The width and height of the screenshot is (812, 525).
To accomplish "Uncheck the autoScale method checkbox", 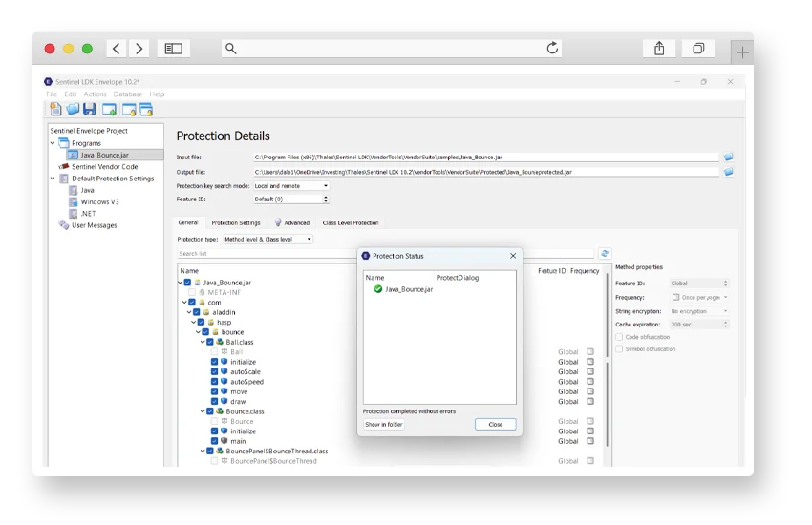I will (214, 371).
